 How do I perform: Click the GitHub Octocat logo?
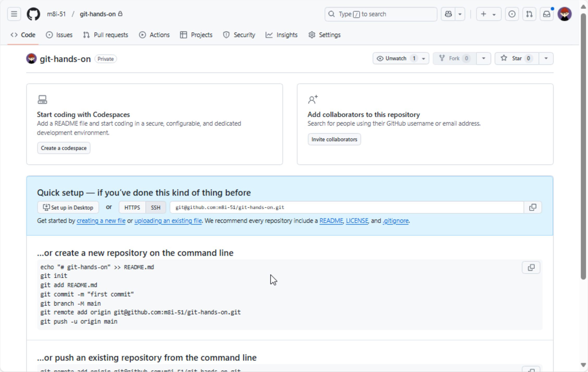click(33, 14)
